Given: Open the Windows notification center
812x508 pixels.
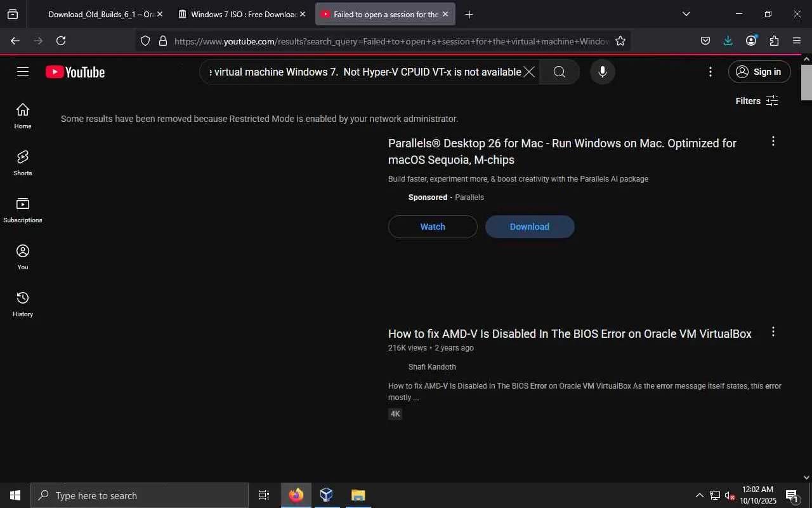Looking at the screenshot, I should 792,495.
